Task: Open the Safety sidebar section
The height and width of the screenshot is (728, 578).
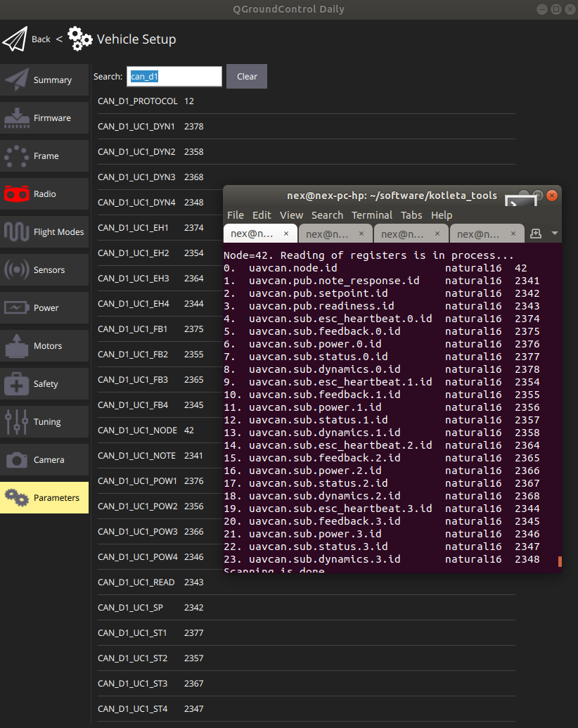Action: [x=44, y=384]
